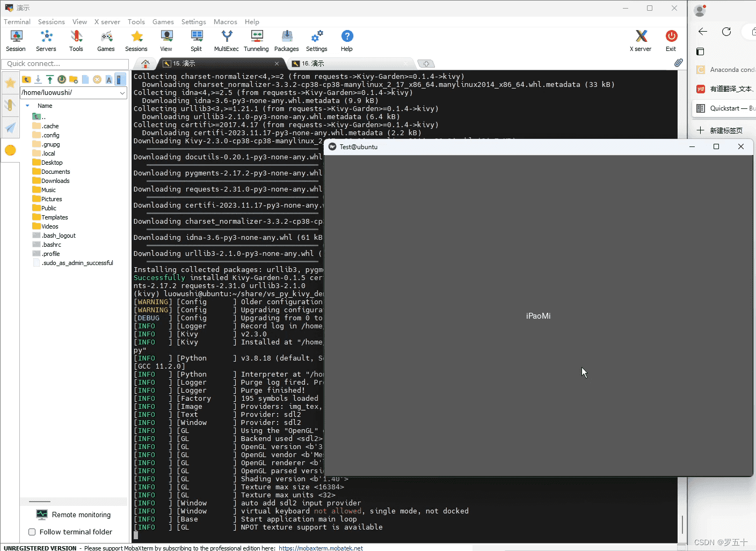Open the new tab plus button
Image resolution: width=756 pixels, height=551 pixels.
coord(426,63)
